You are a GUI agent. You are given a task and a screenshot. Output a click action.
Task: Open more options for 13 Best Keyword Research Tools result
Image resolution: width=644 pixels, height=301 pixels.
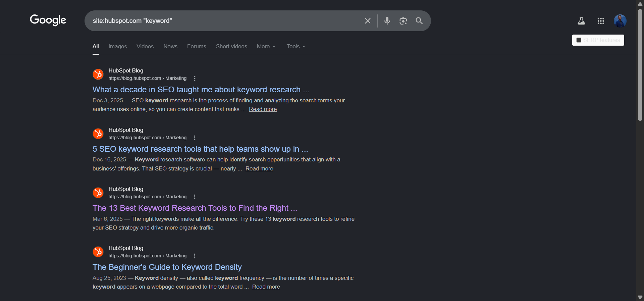click(195, 197)
